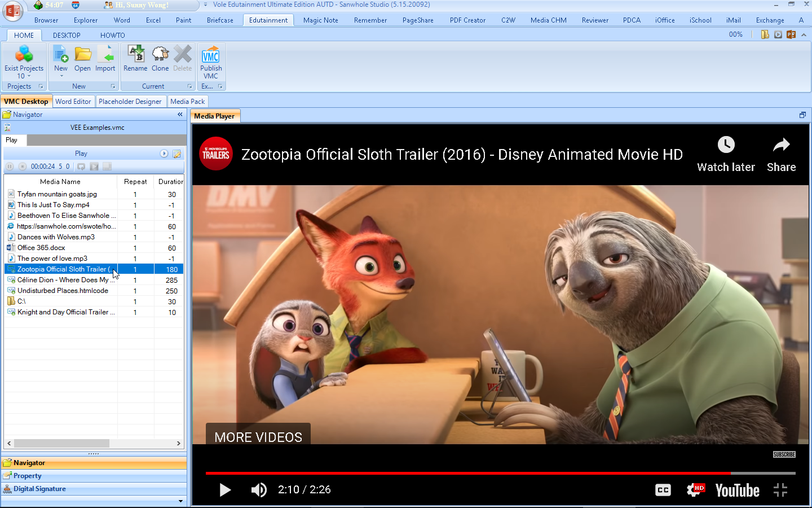Click the Share arrow on video
The height and width of the screenshot is (508, 812).
point(781,154)
